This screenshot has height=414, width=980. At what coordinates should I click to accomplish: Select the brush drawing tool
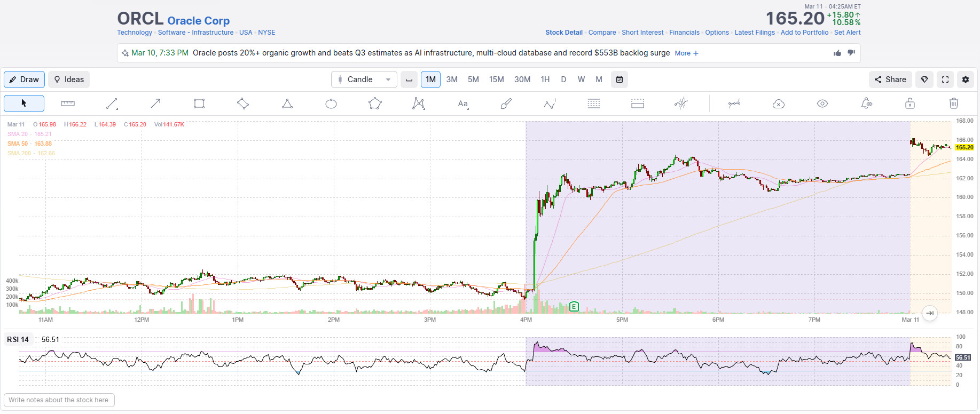click(x=506, y=103)
